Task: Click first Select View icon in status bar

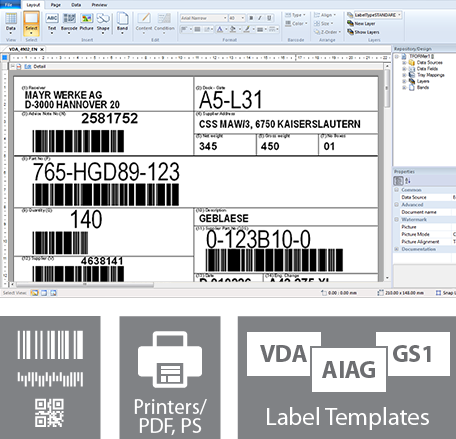Action: (34, 293)
